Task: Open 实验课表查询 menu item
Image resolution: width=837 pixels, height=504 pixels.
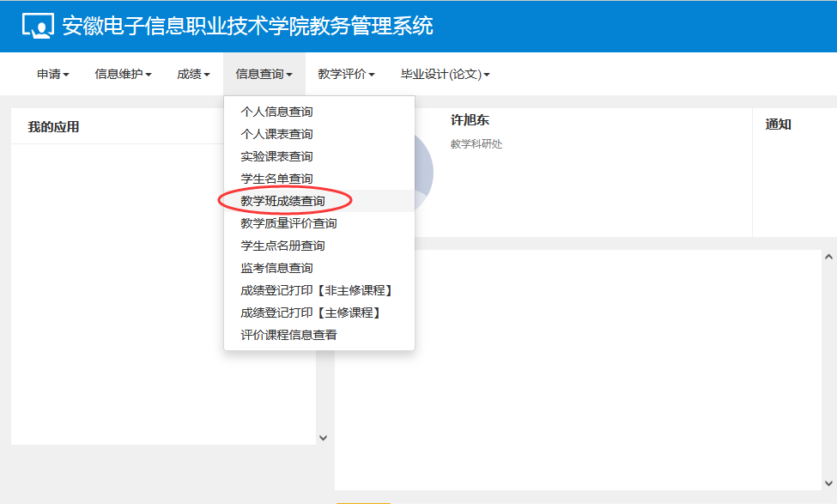Action: pos(276,156)
